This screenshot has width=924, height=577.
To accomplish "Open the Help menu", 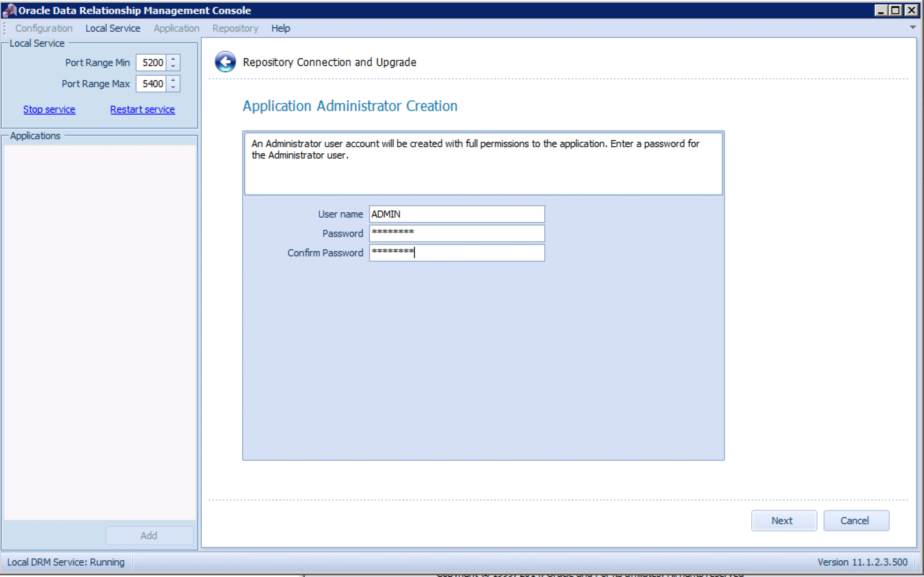I will click(x=281, y=28).
